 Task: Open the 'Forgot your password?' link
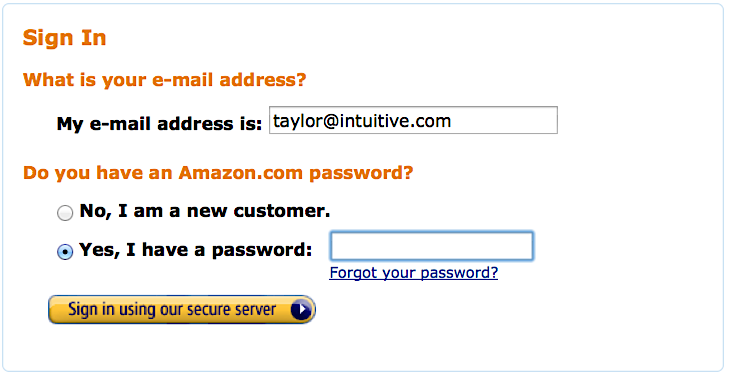tap(414, 273)
